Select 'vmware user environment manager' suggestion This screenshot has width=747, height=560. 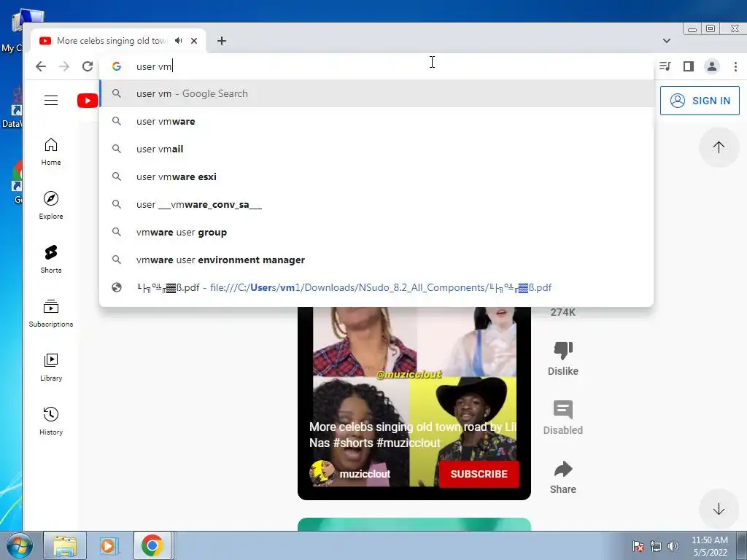(376, 260)
